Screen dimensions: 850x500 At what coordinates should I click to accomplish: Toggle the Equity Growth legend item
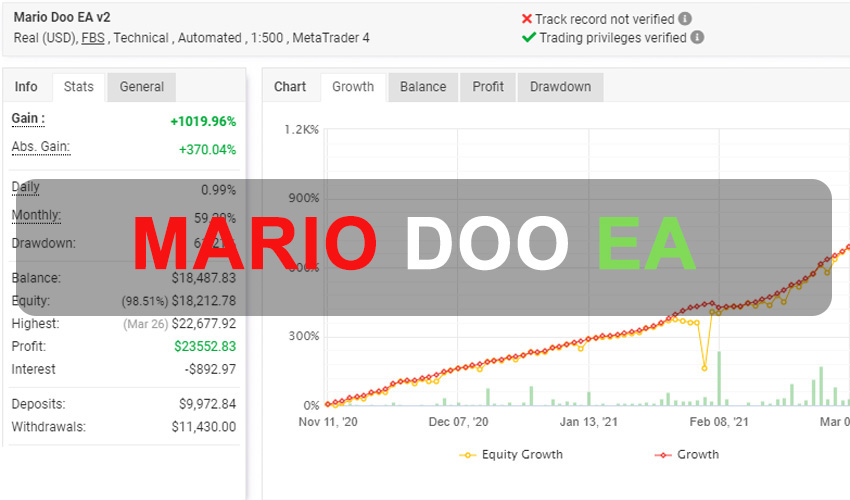pyautogui.click(x=511, y=454)
